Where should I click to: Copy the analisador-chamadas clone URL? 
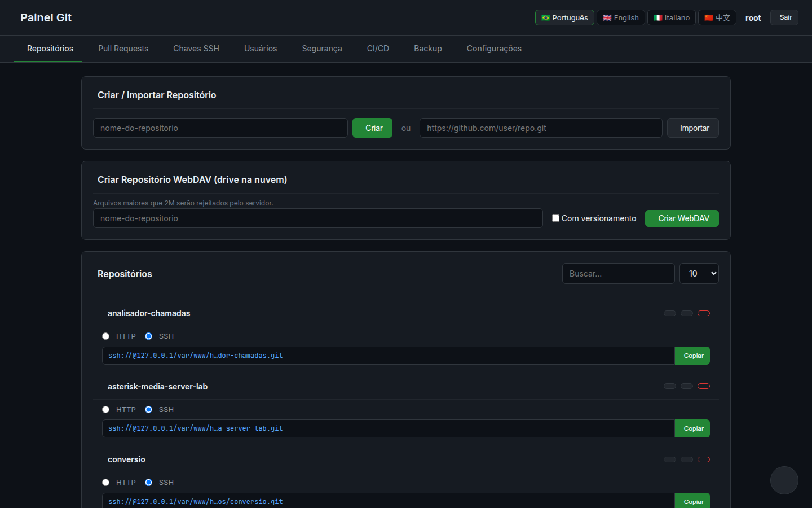692,356
